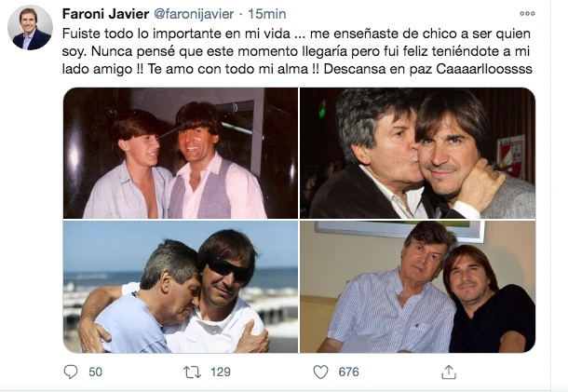Click the 50 replies count
This screenshot has height=392, width=568.
[97, 372]
